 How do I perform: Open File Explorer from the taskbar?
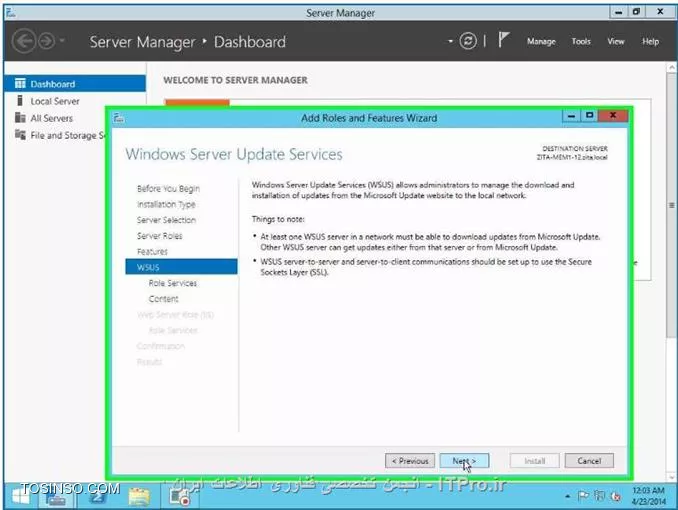[139, 497]
